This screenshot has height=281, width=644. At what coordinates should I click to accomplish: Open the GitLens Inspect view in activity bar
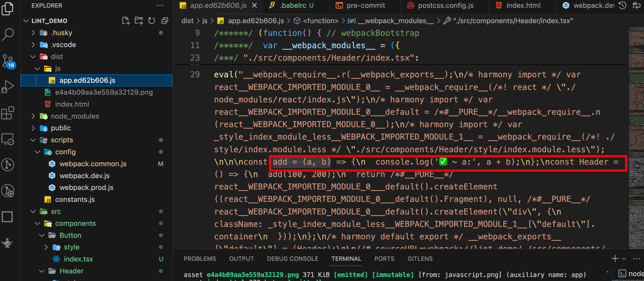tap(7, 191)
